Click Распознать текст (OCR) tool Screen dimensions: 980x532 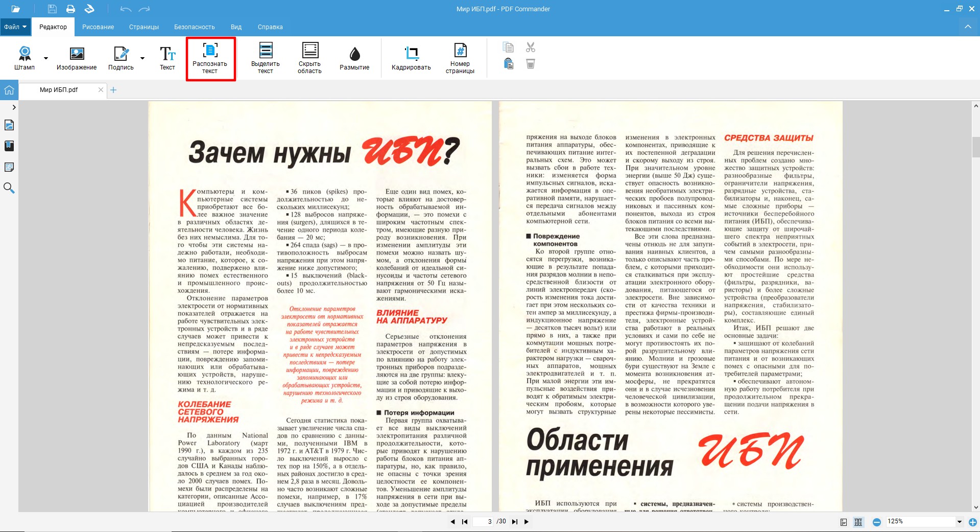[x=210, y=59]
